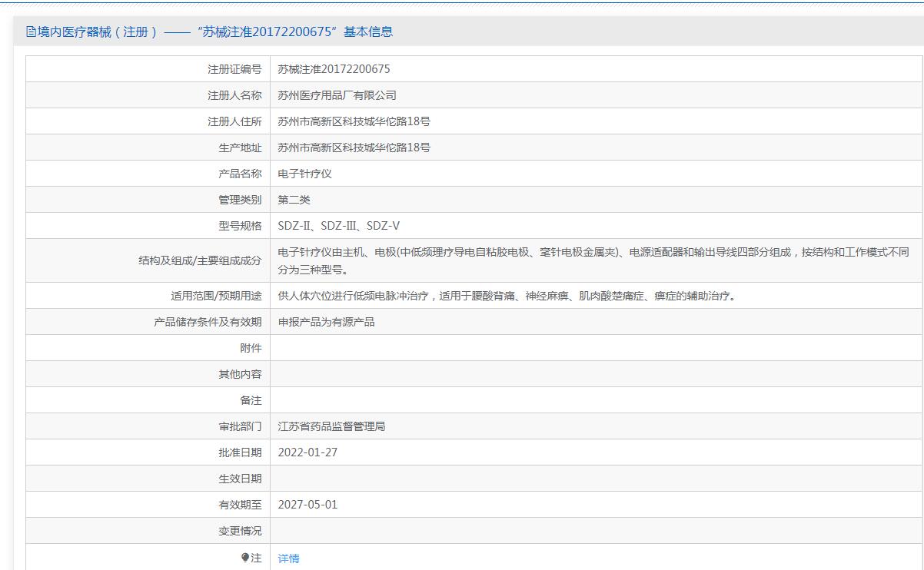Select management class value 第二类
Image resolution: width=924 pixels, height=570 pixels.
[294, 200]
